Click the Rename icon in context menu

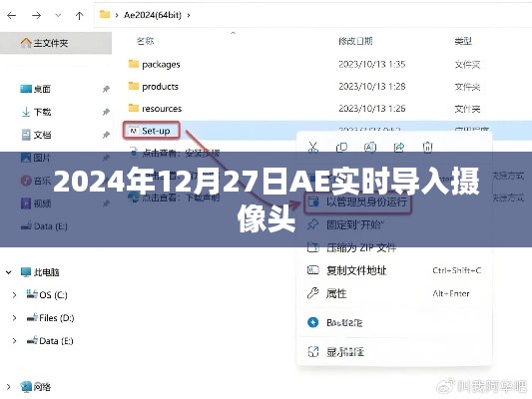click(x=370, y=147)
